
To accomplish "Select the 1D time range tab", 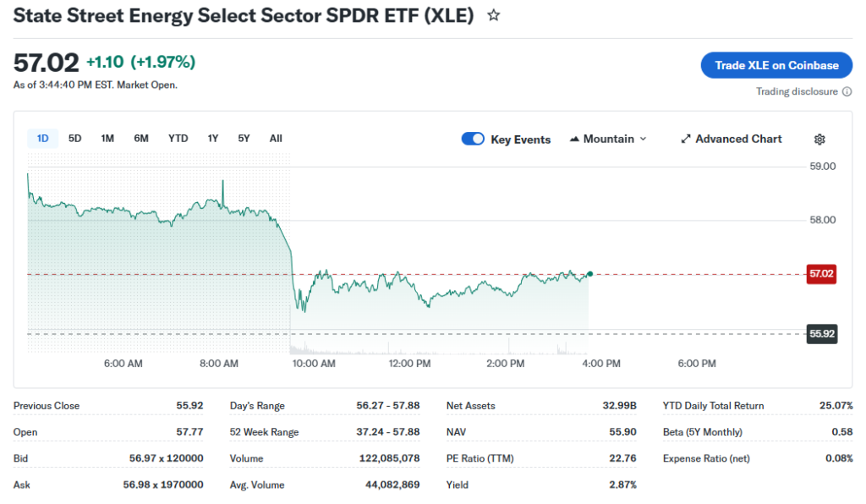I will click(42, 139).
